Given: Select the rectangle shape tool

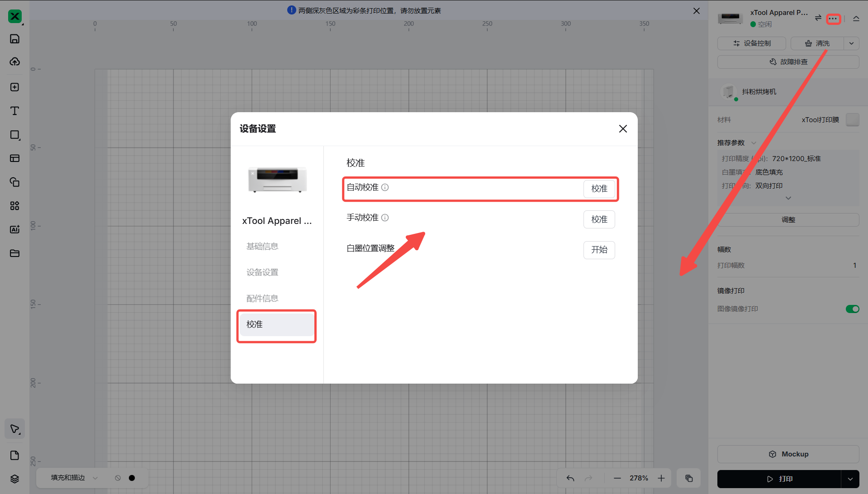Looking at the screenshot, I should click(x=14, y=135).
